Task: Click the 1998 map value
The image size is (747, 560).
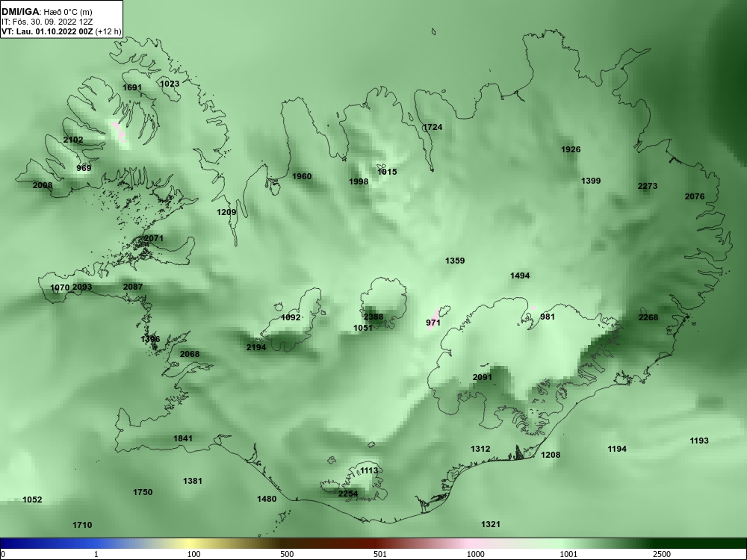Action: tap(359, 182)
